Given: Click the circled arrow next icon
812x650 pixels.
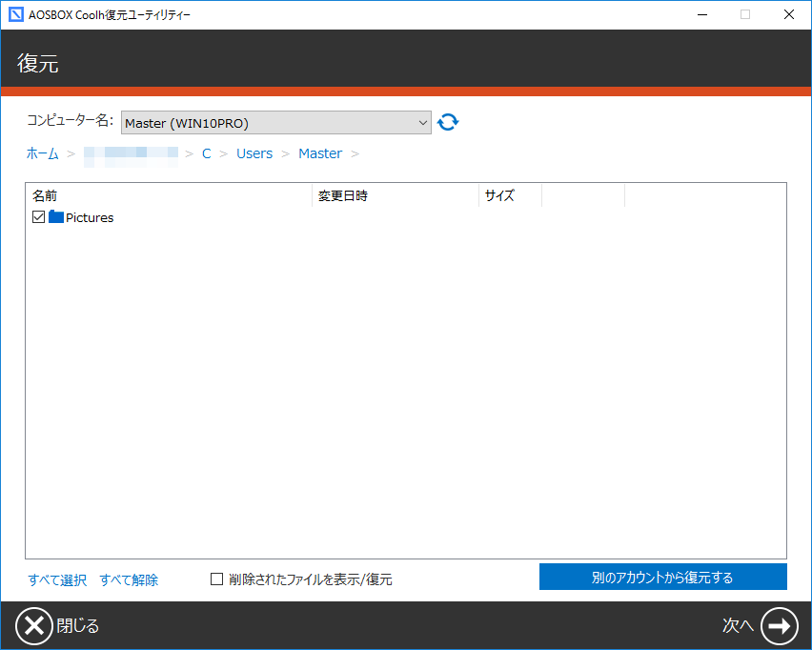Looking at the screenshot, I should click(779, 625).
